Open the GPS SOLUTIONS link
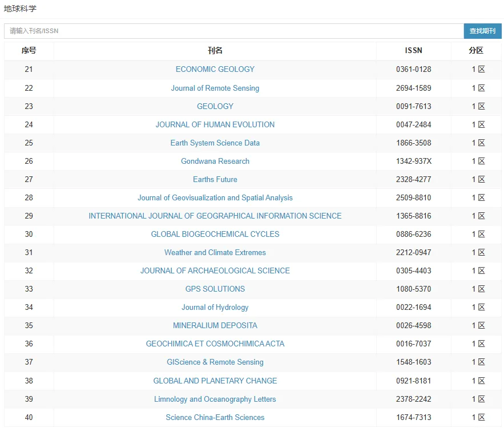Image resolution: width=504 pixels, height=428 pixels. tap(215, 289)
